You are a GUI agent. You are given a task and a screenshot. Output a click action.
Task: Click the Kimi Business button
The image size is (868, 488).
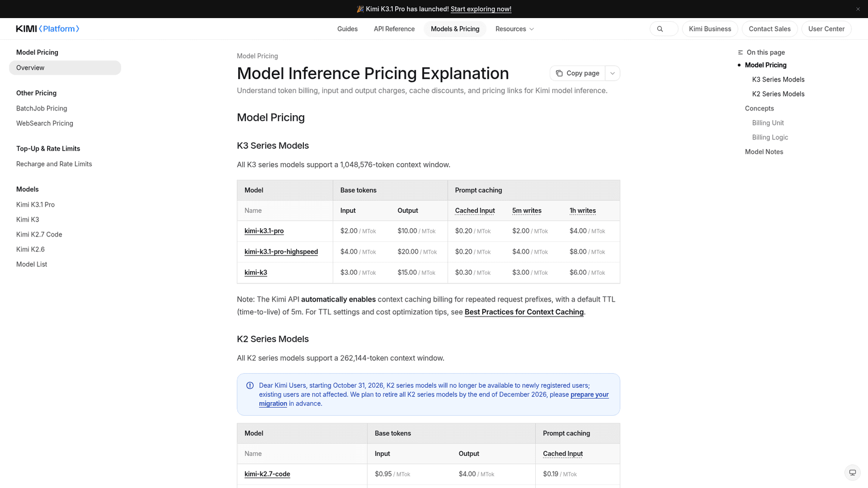710,29
